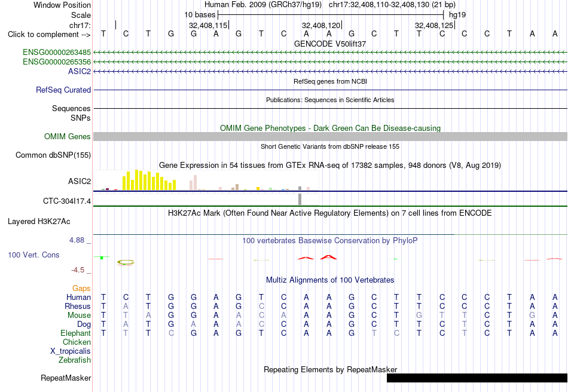Open the OMIM Genes track label

[68, 136]
